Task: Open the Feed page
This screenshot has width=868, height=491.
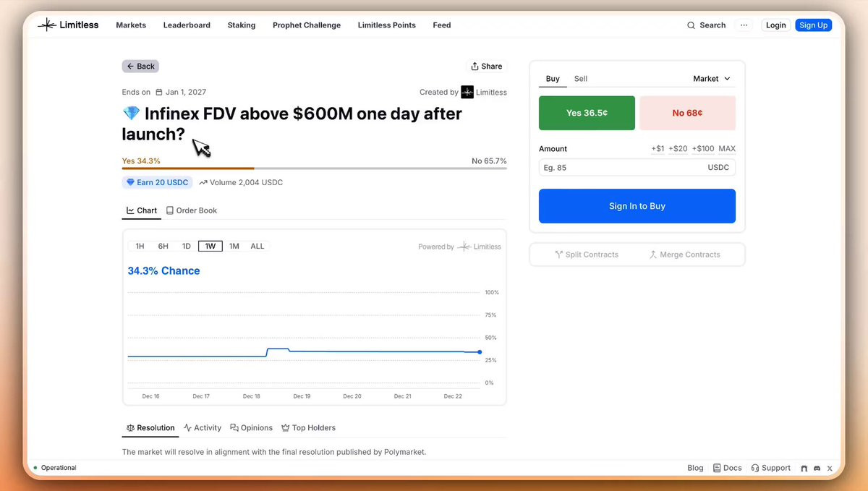Action: (442, 25)
